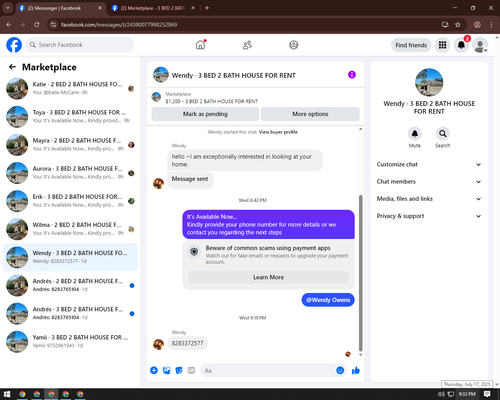This screenshot has height=400, width=500.
Task: Open the Chrome profile icon
Action: tap(477, 25)
